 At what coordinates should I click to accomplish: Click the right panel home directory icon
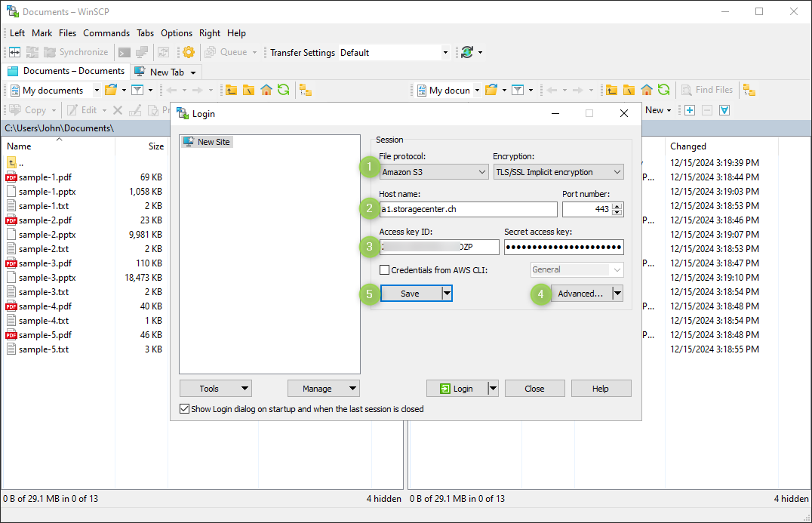pos(646,90)
